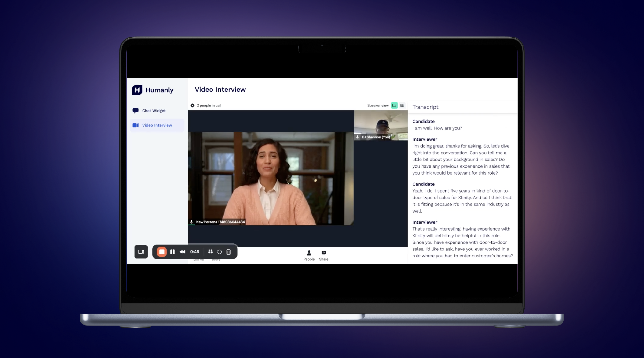Click BJ Shannon self-view thumbnail

(x=381, y=125)
